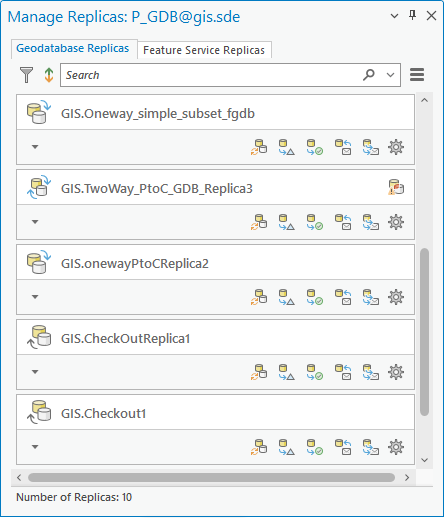Export acknowledgement message for GIS.CheckOutReplica1
The height and width of the screenshot is (518, 444).
(x=315, y=372)
